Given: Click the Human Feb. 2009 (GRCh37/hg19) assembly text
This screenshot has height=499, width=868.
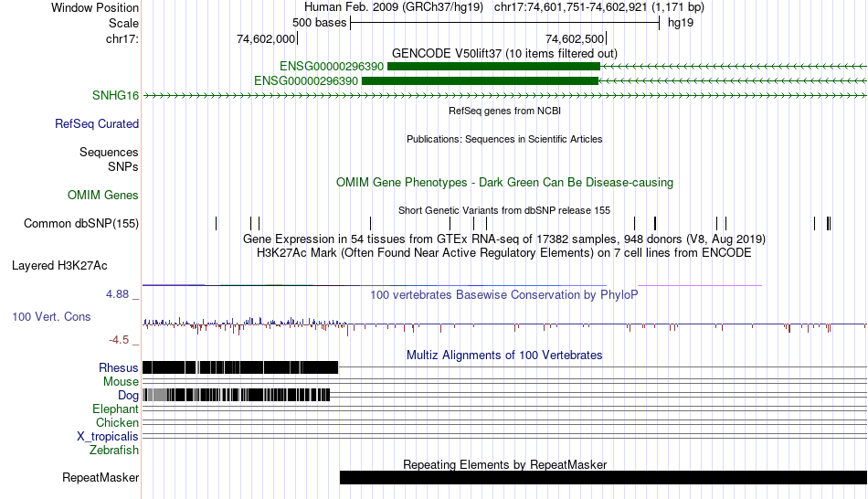Looking at the screenshot, I should [x=394, y=7].
